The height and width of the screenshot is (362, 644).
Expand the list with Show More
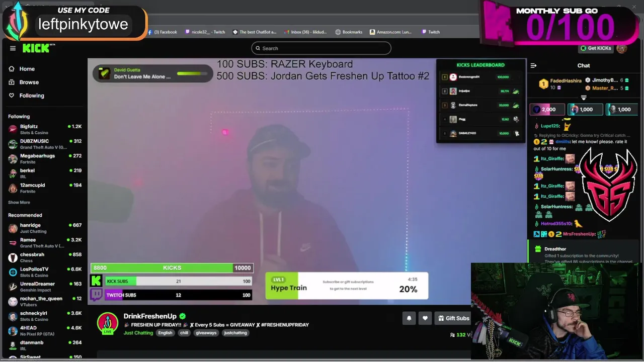19,203
